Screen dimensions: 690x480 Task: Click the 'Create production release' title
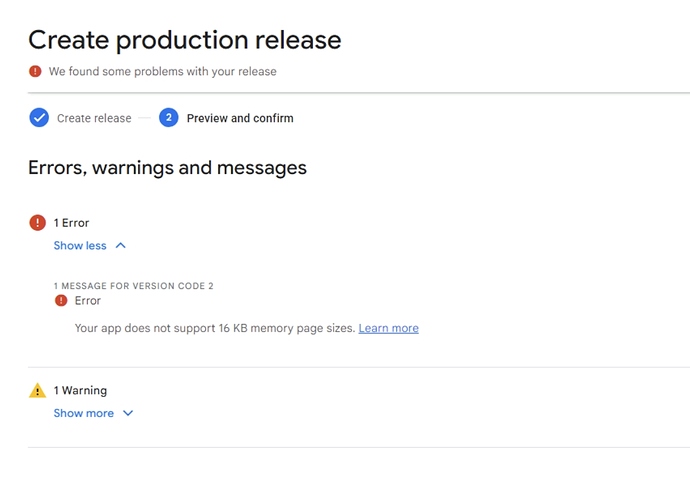click(x=184, y=40)
